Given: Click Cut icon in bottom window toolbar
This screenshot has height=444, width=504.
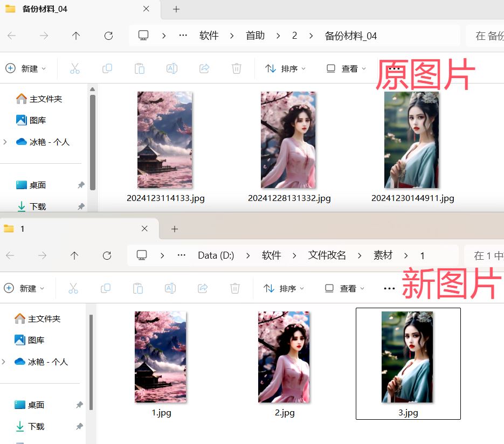Looking at the screenshot, I should [x=73, y=288].
